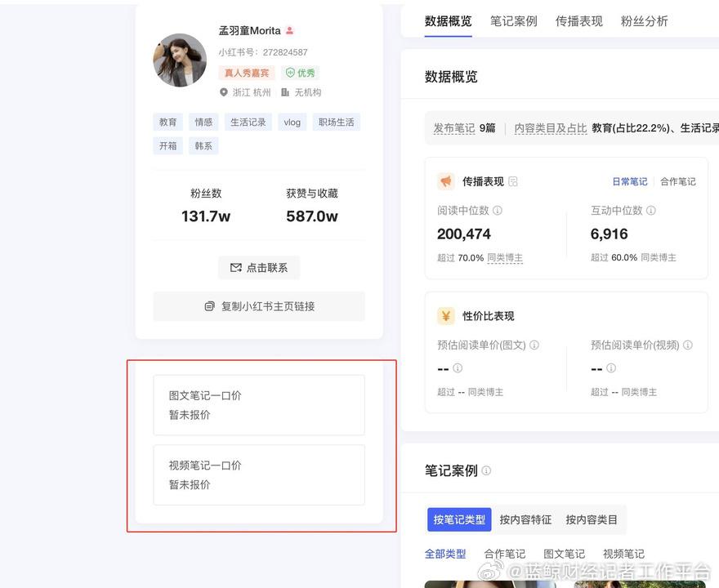The height and width of the screenshot is (588, 719).
Task: Click info icon next to 预估阅读单价(图文)
Action: (534, 345)
